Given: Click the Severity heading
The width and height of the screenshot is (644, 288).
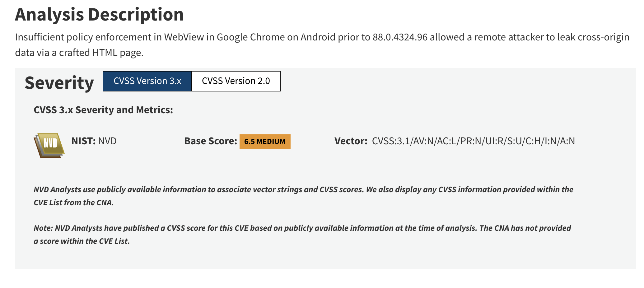Looking at the screenshot, I should [59, 83].
